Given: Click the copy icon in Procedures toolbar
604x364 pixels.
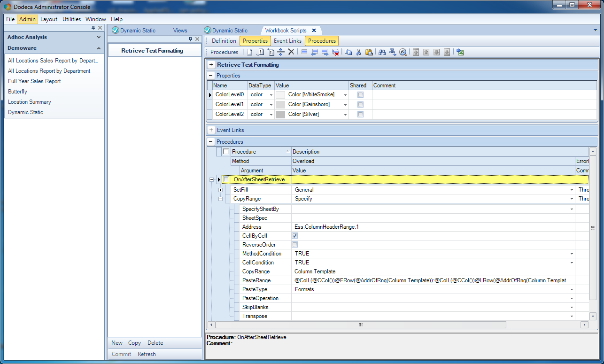Looking at the screenshot, I should pyautogui.click(x=348, y=52).
